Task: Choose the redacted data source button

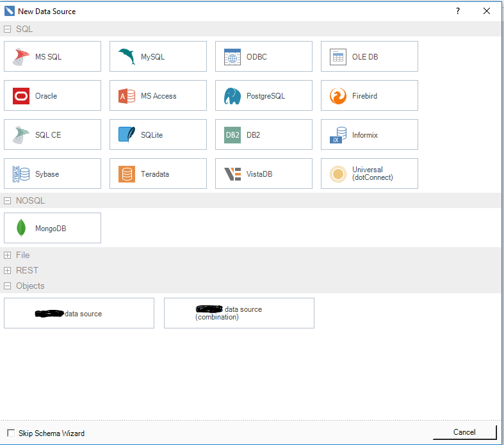Action: click(x=79, y=313)
